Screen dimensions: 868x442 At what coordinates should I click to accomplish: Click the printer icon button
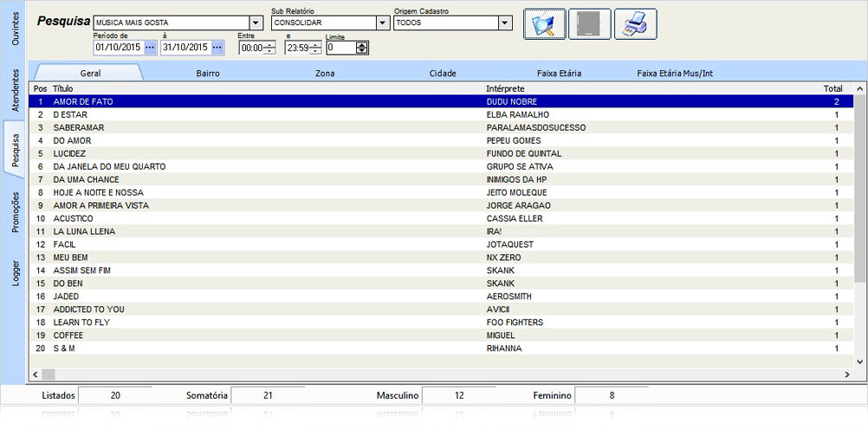click(x=636, y=24)
